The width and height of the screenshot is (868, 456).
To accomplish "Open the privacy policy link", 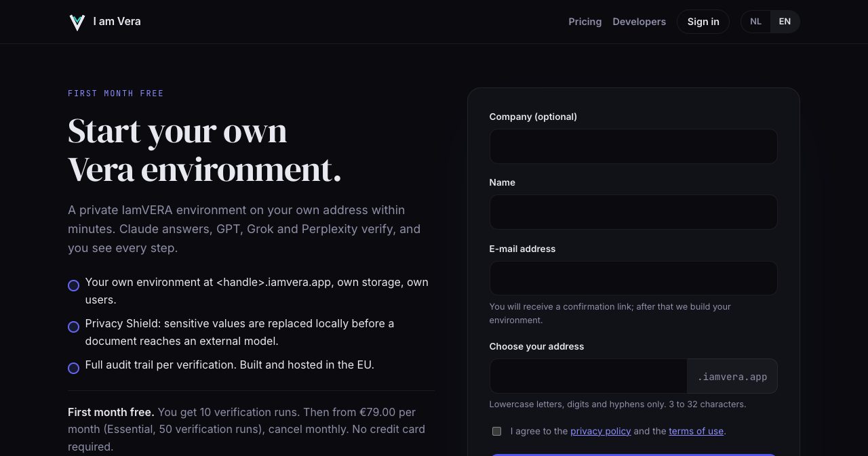I will click(x=601, y=431).
